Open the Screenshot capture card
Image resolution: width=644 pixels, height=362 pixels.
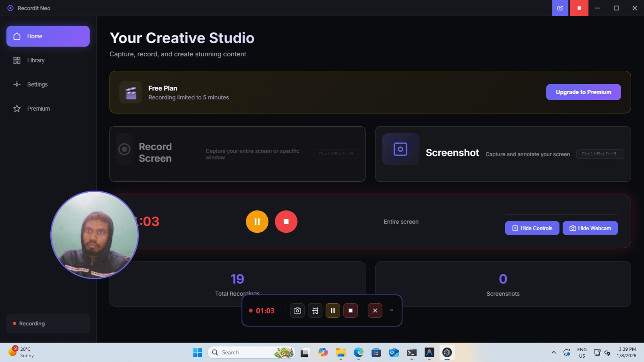tap(502, 154)
